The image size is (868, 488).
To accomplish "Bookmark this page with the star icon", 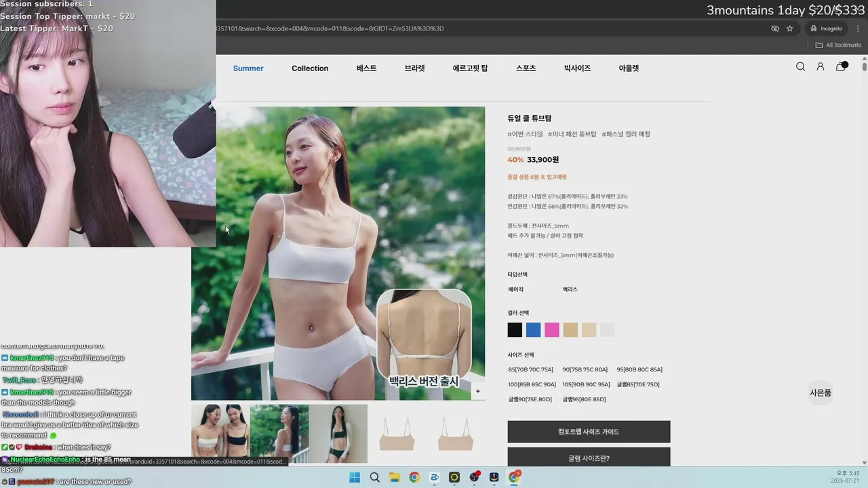I will coord(789,28).
